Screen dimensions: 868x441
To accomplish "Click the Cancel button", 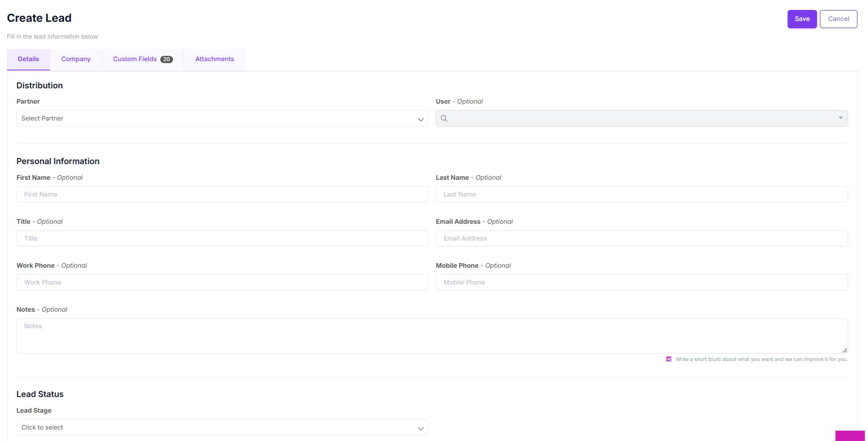I will click(x=838, y=19).
